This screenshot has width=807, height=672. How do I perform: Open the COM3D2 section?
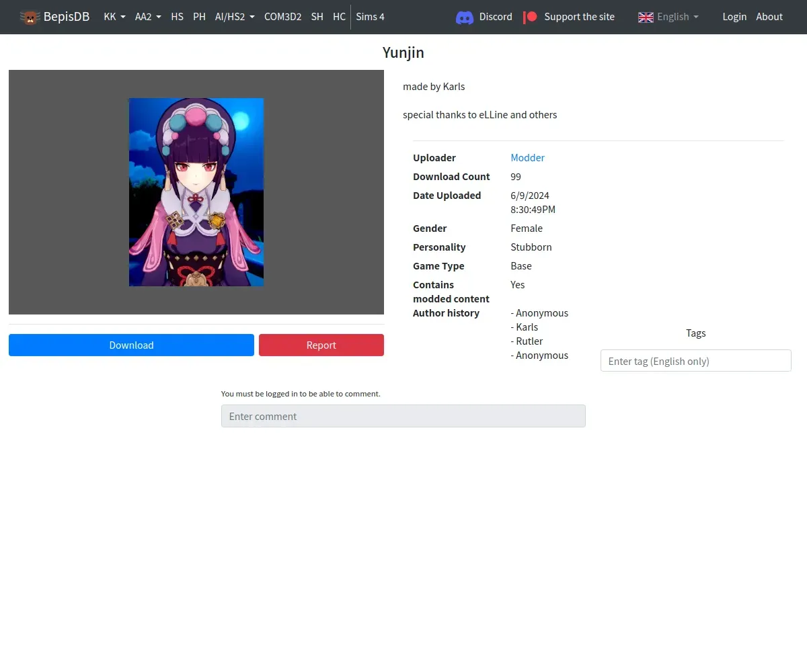click(x=282, y=17)
